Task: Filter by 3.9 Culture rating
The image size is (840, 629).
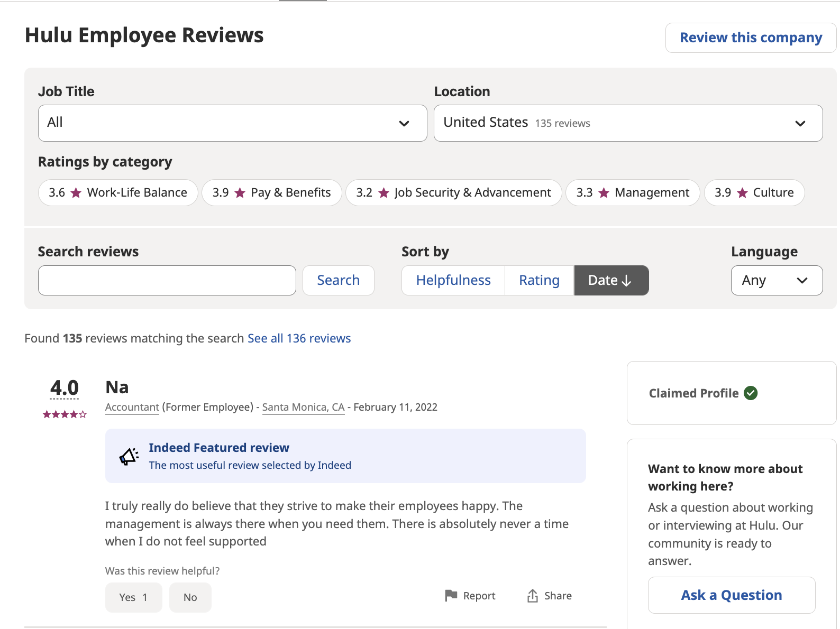Action: point(754,193)
